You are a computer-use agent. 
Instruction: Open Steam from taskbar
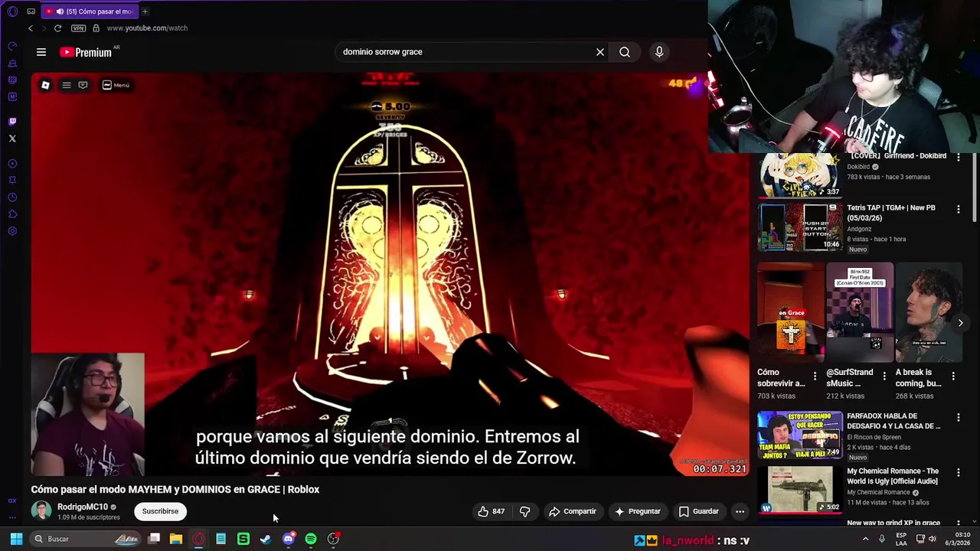click(266, 539)
